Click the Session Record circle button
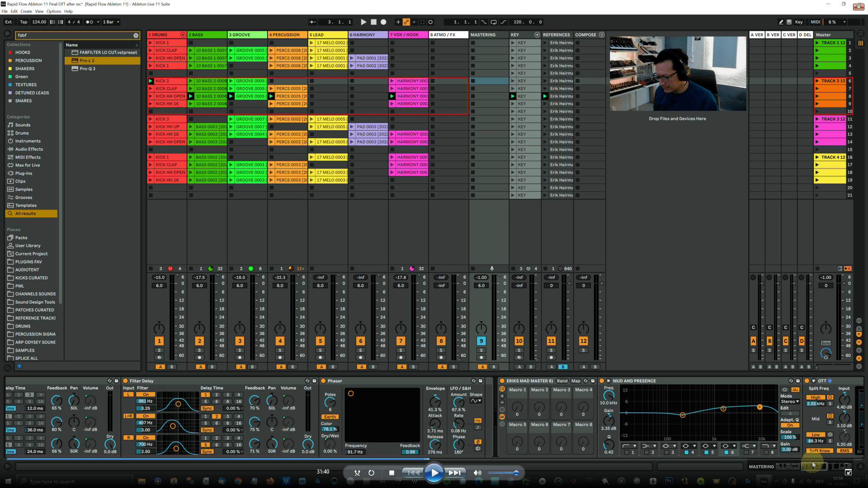 pyautogui.click(x=430, y=22)
